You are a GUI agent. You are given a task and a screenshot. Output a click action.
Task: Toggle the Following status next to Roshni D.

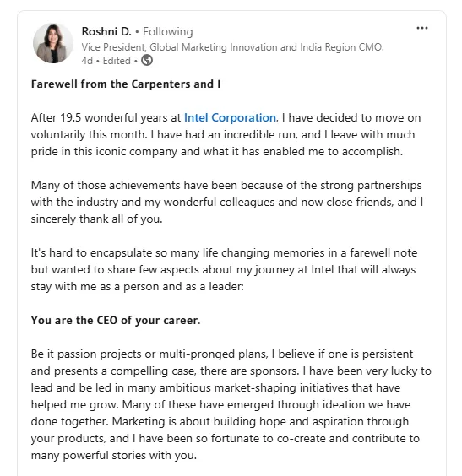click(x=168, y=31)
